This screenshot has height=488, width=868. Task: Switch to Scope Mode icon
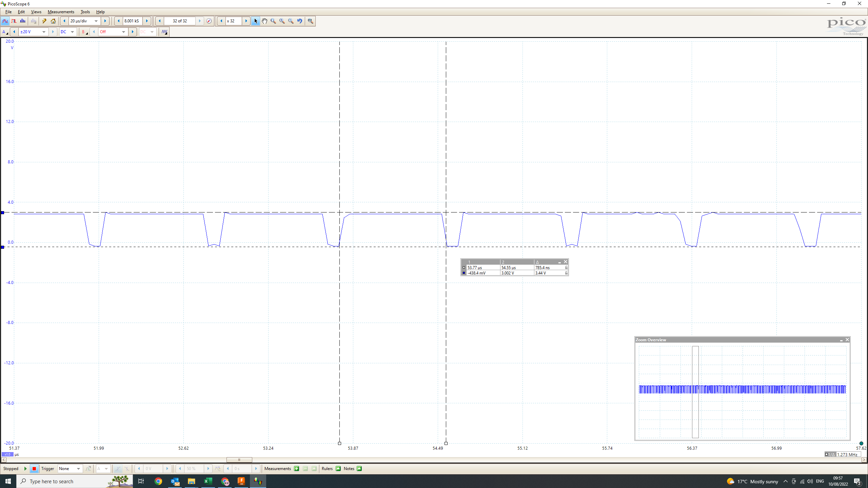point(5,21)
